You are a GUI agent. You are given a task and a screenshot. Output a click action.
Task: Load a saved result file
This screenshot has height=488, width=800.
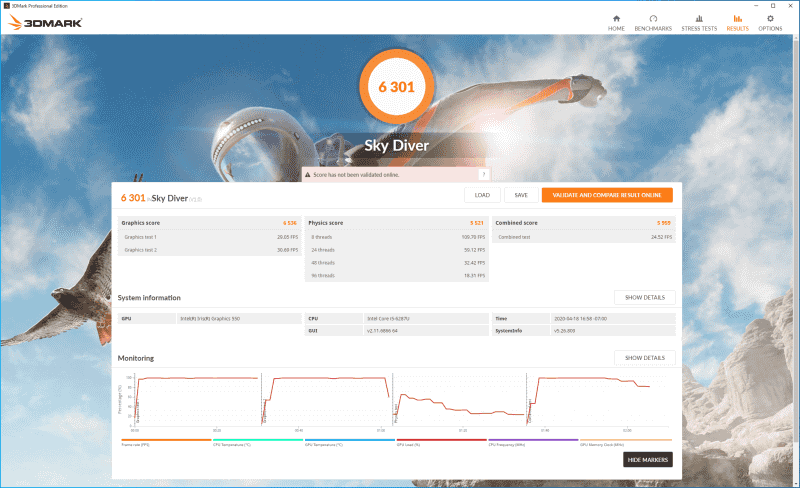(482, 195)
